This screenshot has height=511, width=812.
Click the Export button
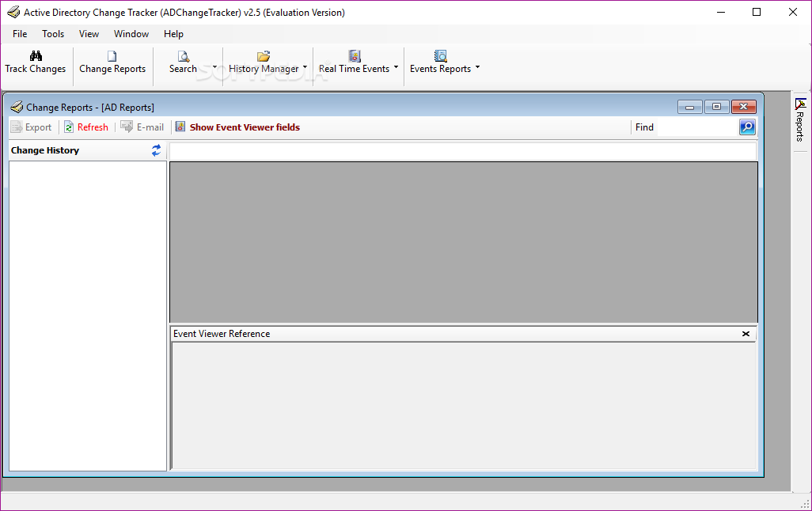[32, 127]
